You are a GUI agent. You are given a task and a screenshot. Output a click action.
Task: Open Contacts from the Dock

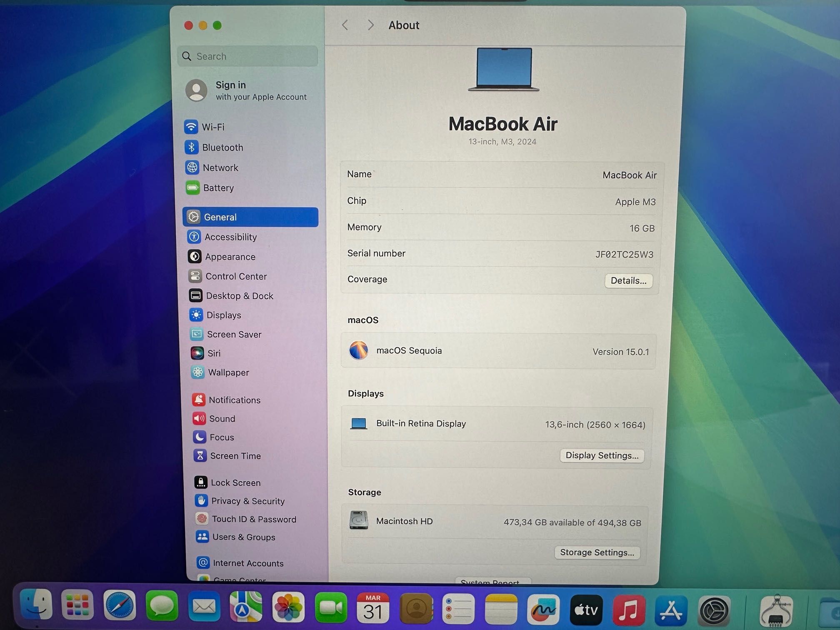[416, 608]
